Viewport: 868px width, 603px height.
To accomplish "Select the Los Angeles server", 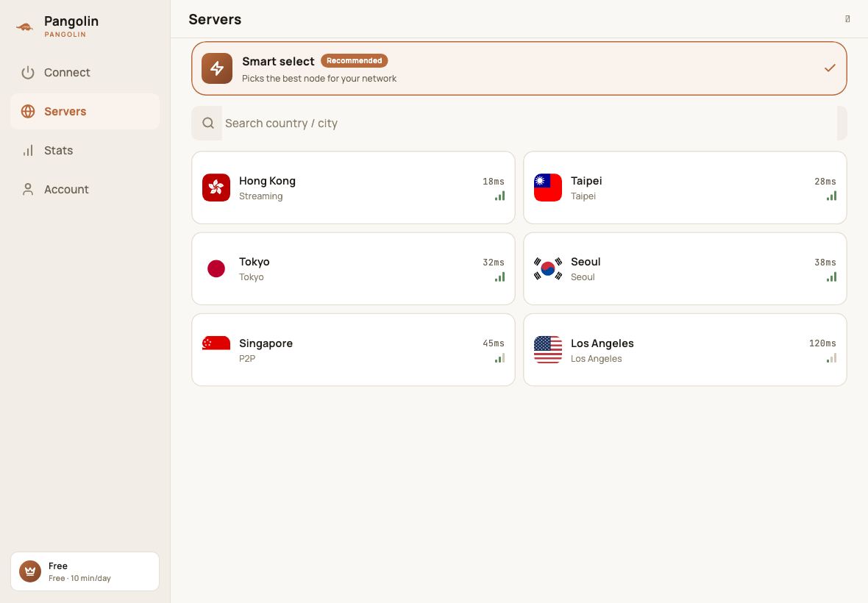I will click(x=685, y=349).
